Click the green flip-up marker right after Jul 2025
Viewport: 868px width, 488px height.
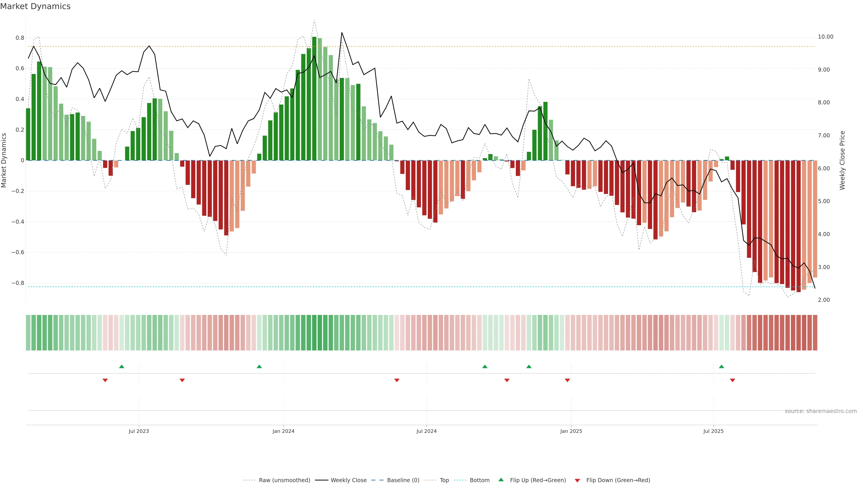click(x=722, y=366)
